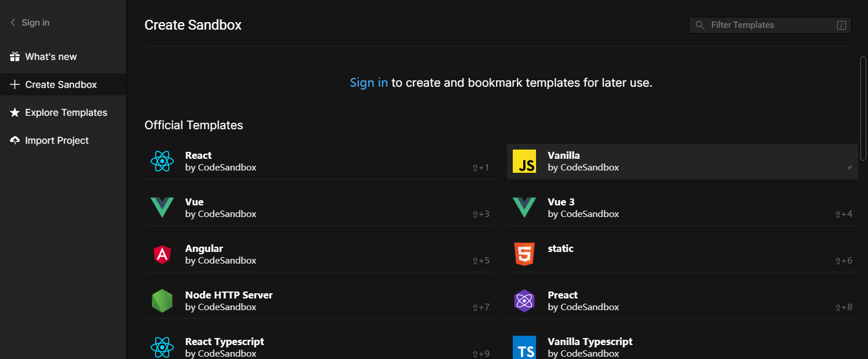Viewport: 868px width, 359px height.
Task: Click the HTML5 static template logo
Action: (524, 254)
